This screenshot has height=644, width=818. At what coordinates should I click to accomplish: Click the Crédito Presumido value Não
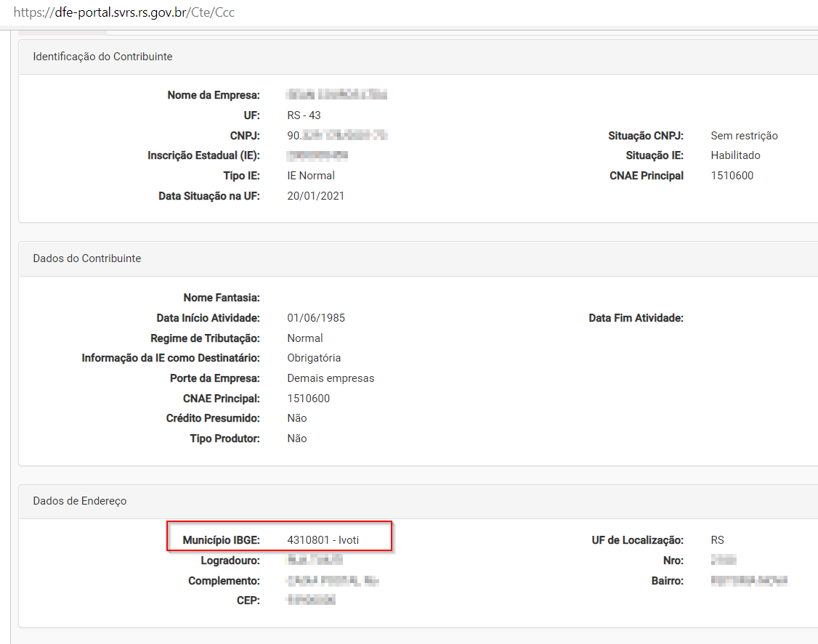(297, 418)
